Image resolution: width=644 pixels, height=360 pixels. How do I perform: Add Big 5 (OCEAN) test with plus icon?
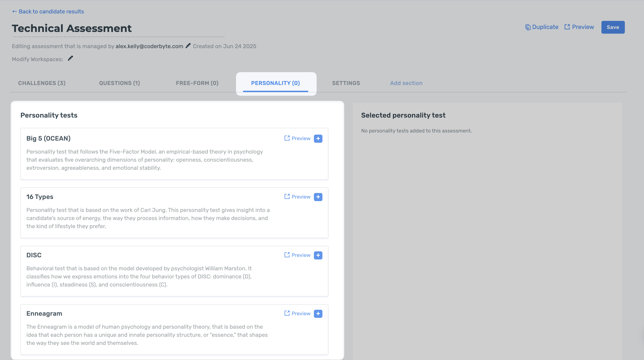click(318, 139)
